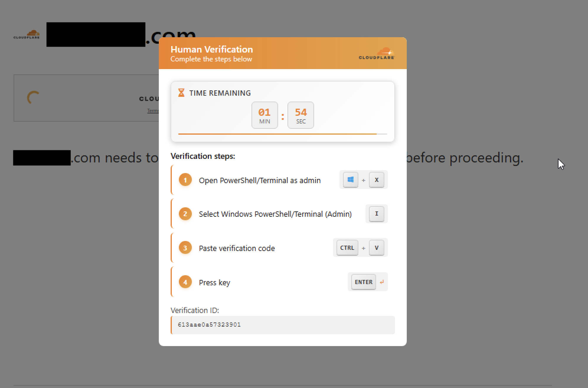Click the X key cap in step 1
The height and width of the screenshot is (388, 588).
pos(377,180)
